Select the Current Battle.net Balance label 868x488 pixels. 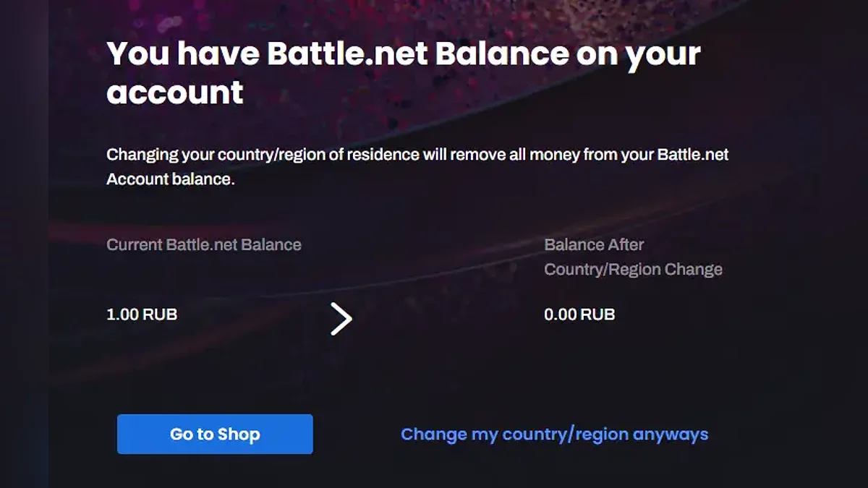pos(203,244)
